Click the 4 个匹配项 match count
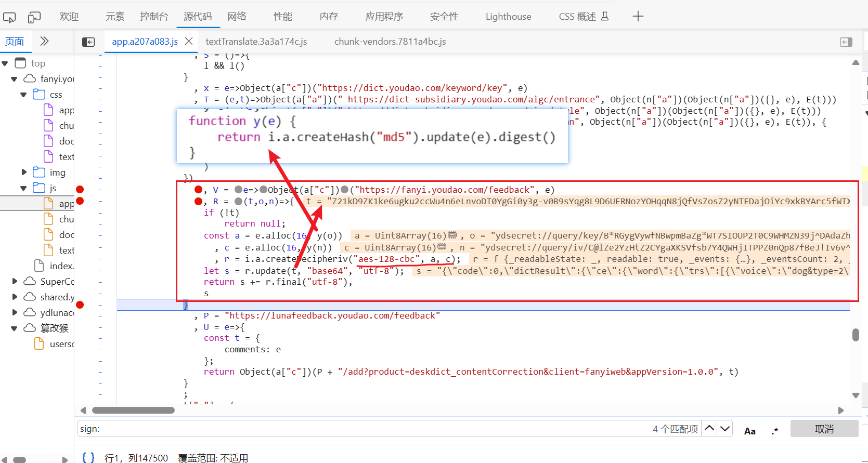 (x=675, y=429)
